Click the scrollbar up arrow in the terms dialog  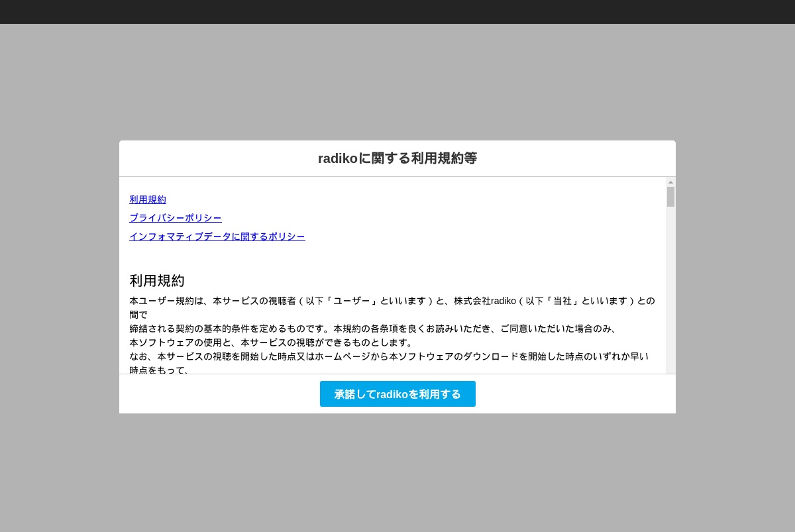(670, 182)
